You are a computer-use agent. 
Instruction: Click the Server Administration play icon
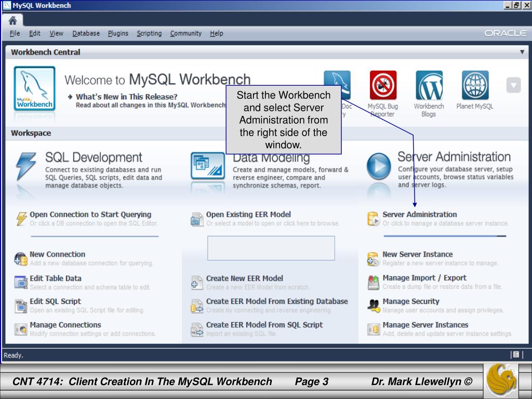tap(379, 166)
